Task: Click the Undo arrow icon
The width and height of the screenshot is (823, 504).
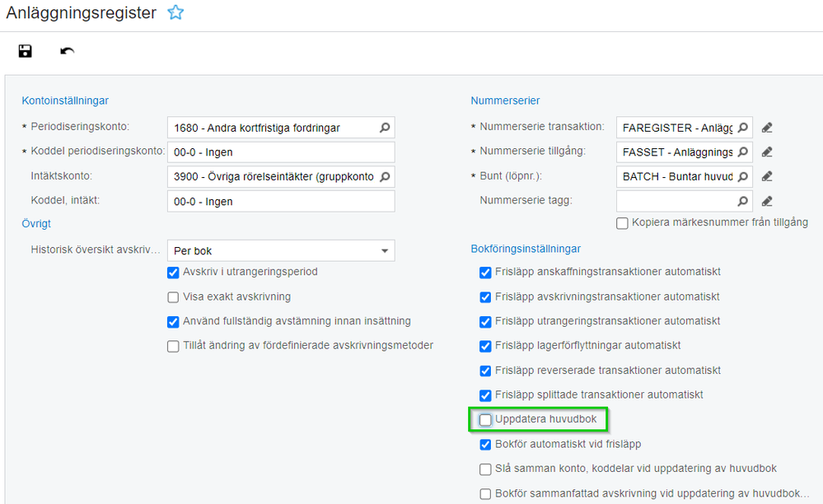Action: click(x=68, y=51)
